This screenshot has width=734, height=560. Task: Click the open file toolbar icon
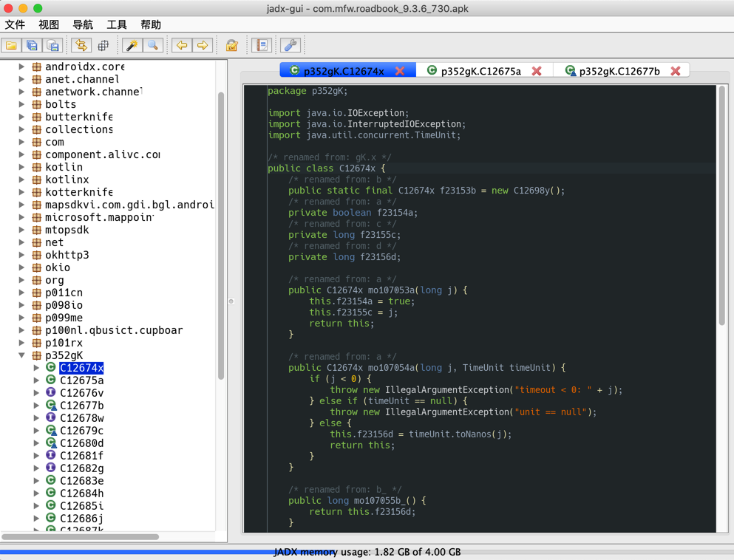point(11,45)
